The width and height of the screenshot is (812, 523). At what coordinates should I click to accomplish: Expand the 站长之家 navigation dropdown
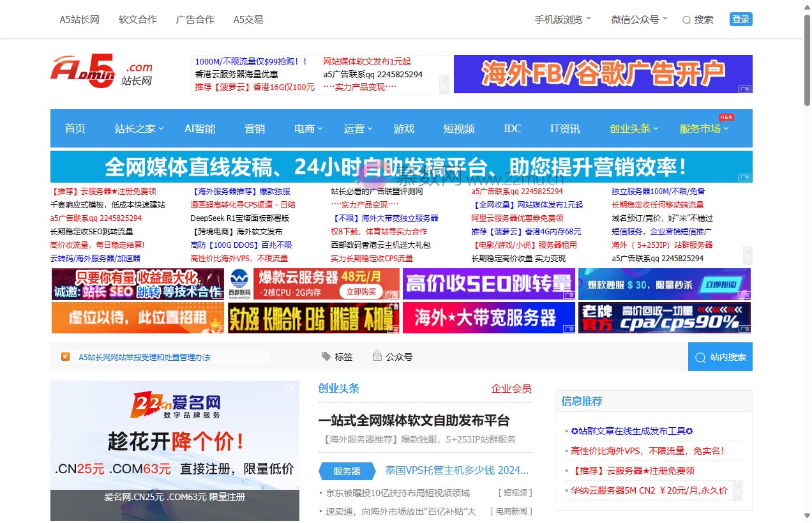[x=138, y=128]
